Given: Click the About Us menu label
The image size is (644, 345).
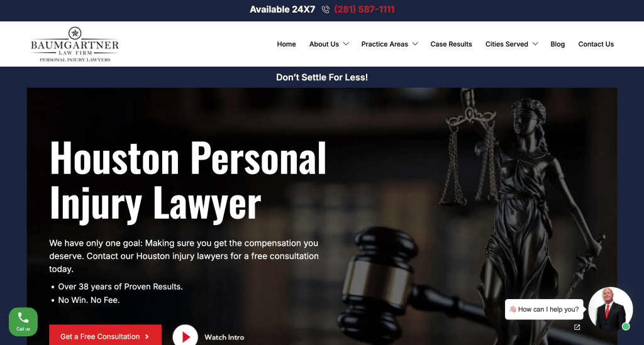Looking at the screenshot, I should coord(324,44).
